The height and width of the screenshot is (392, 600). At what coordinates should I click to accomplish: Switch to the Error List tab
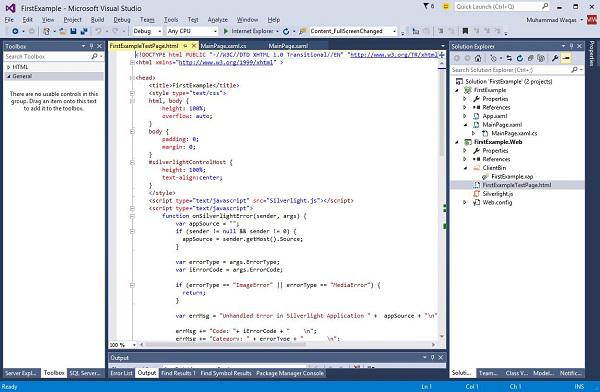(121, 373)
